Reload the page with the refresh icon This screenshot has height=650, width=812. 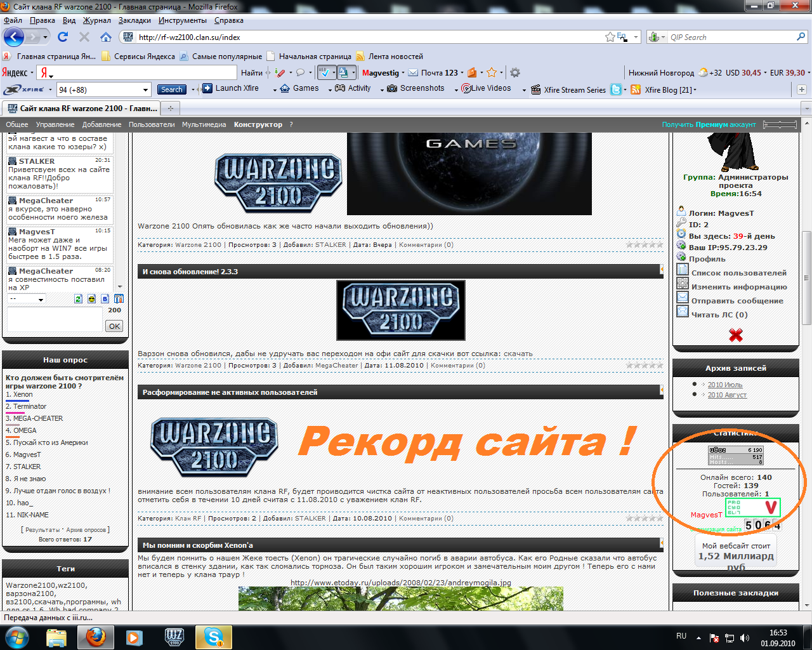coord(63,37)
